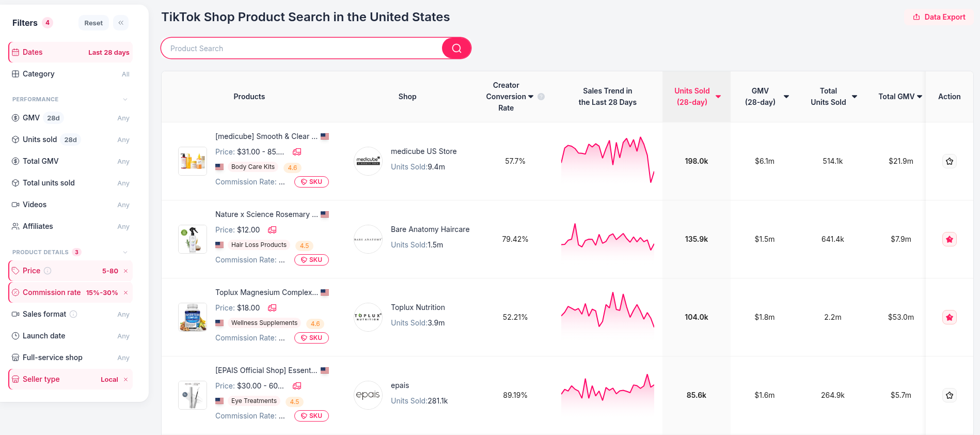The height and width of the screenshot is (435, 980).
Task: Open the Creator Conversion Rate help icon
Action: 541,97
